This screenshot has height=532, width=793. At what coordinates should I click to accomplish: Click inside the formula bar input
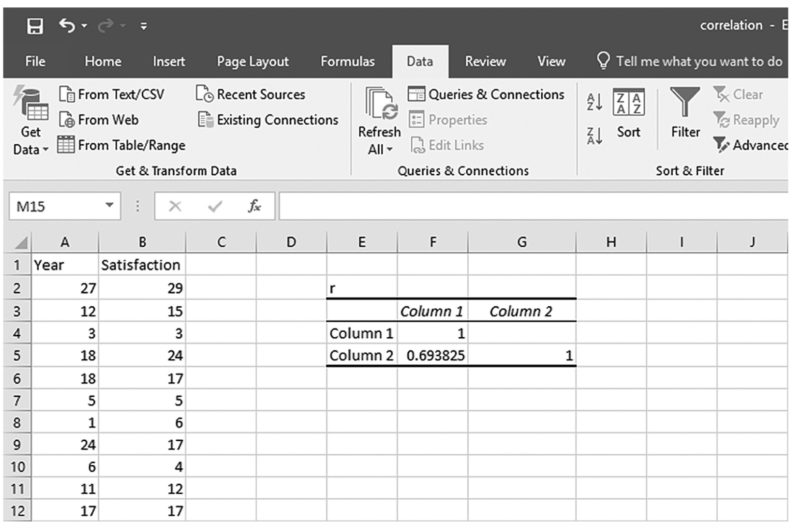(x=533, y=206)
